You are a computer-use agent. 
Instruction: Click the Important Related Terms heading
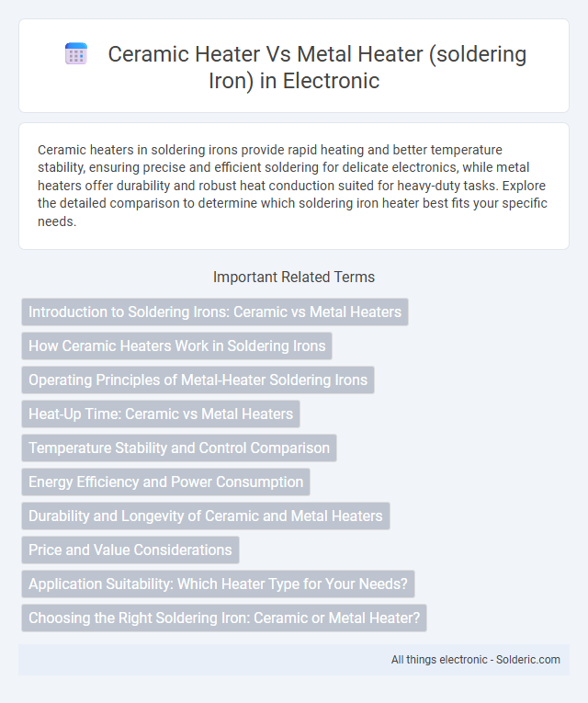pyautogui.click(x=294, y=278)
